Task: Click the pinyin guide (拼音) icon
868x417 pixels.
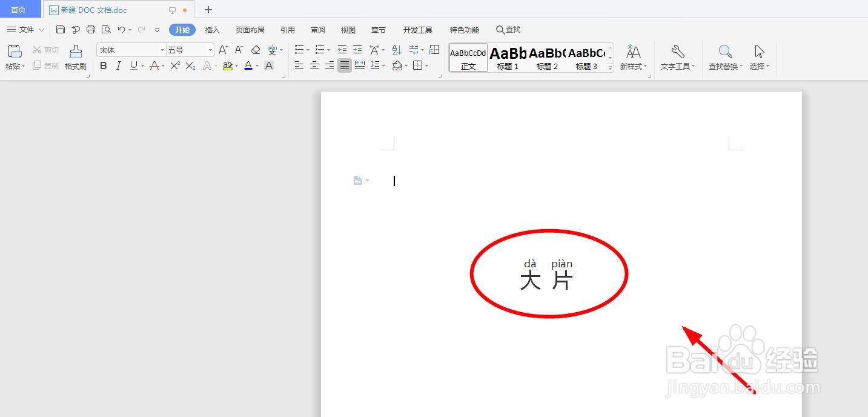Action: tap(272, 49)
